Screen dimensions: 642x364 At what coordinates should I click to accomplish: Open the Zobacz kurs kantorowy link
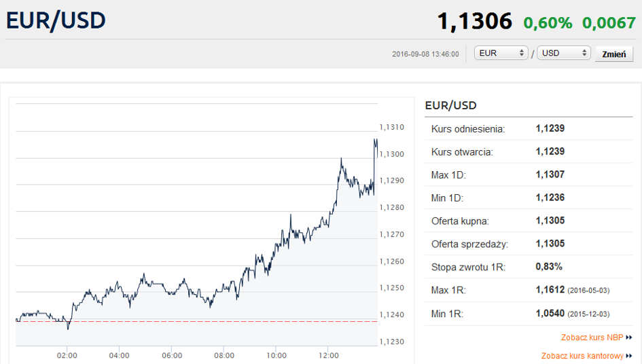pos(582,356)
